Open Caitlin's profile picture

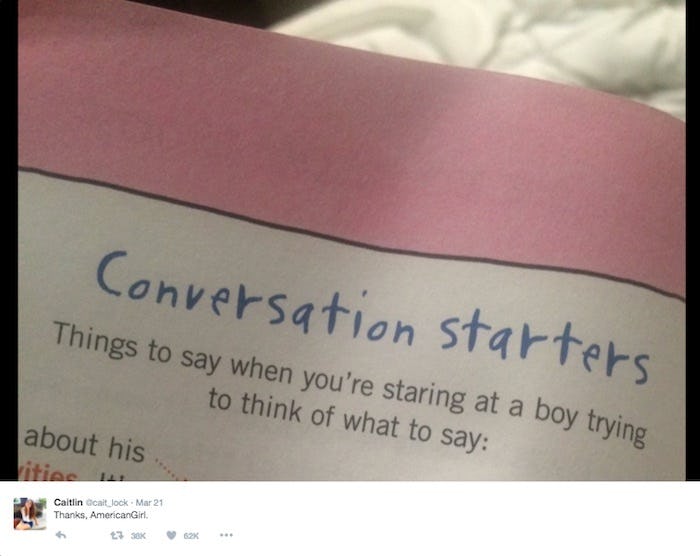(30, 514)
